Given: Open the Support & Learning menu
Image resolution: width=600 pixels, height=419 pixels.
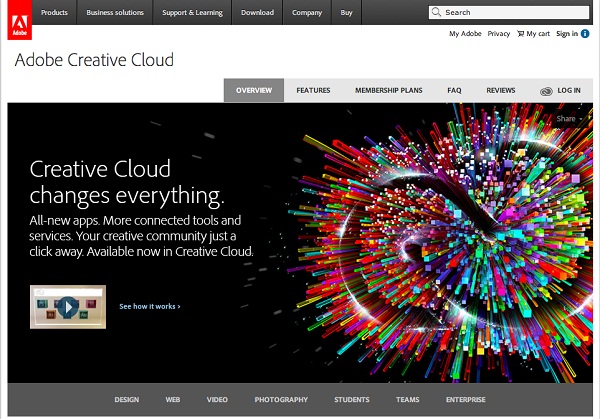Looking at the screenshot, I should click(x=192, y=13).
